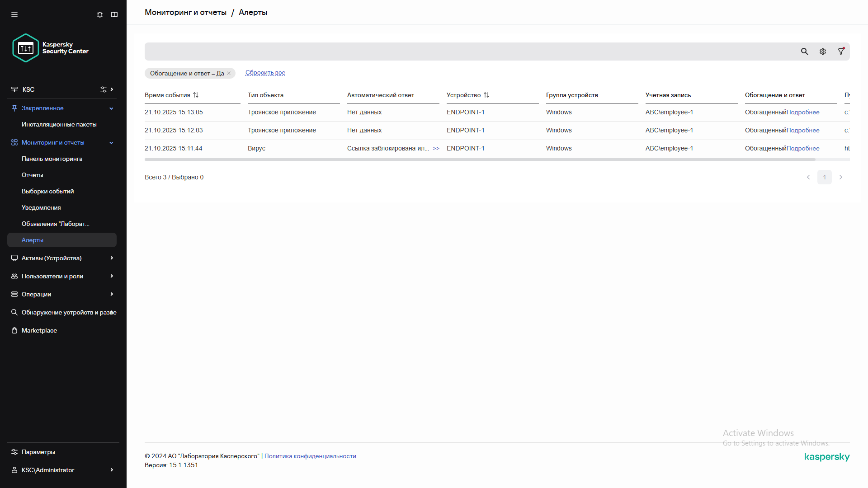The height and width of the screenshot is (488, 868).
Task: Click the KSC server properties sliders icon
Action: [x=104, y=89]
